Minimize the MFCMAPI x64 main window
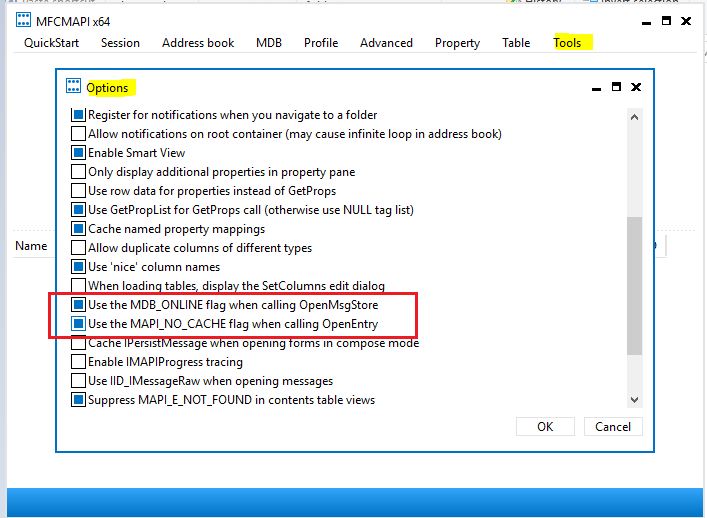This screenshot has width=707, height=518. tap(646, 22)
